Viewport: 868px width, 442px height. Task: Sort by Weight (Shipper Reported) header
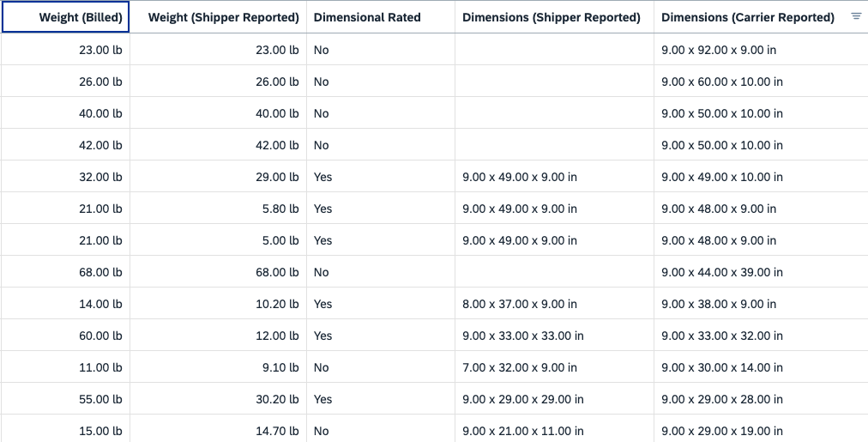tap(218, 17)
